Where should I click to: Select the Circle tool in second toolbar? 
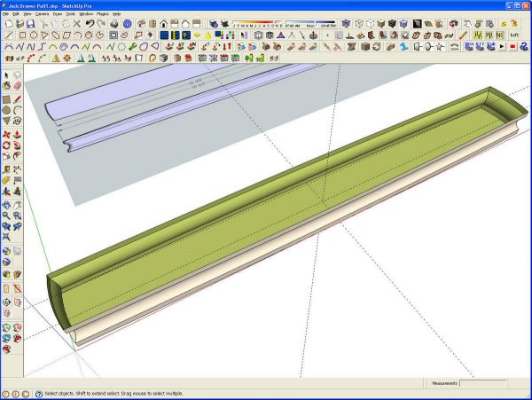(34, 35)
